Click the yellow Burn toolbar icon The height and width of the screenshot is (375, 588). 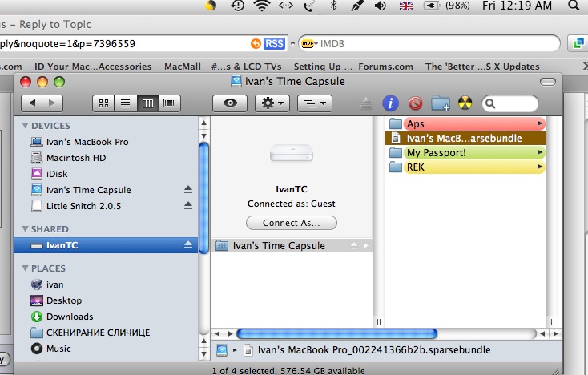pos(465,103)
